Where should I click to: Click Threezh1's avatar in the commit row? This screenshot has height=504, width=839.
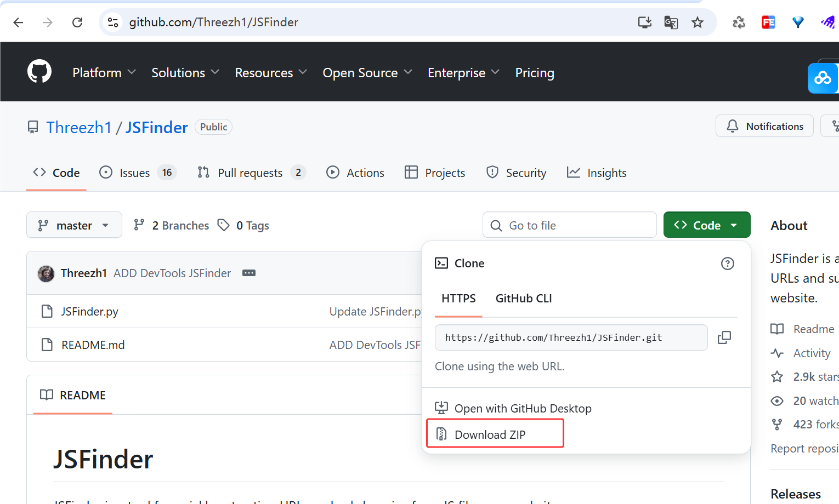tap(46, 273)
